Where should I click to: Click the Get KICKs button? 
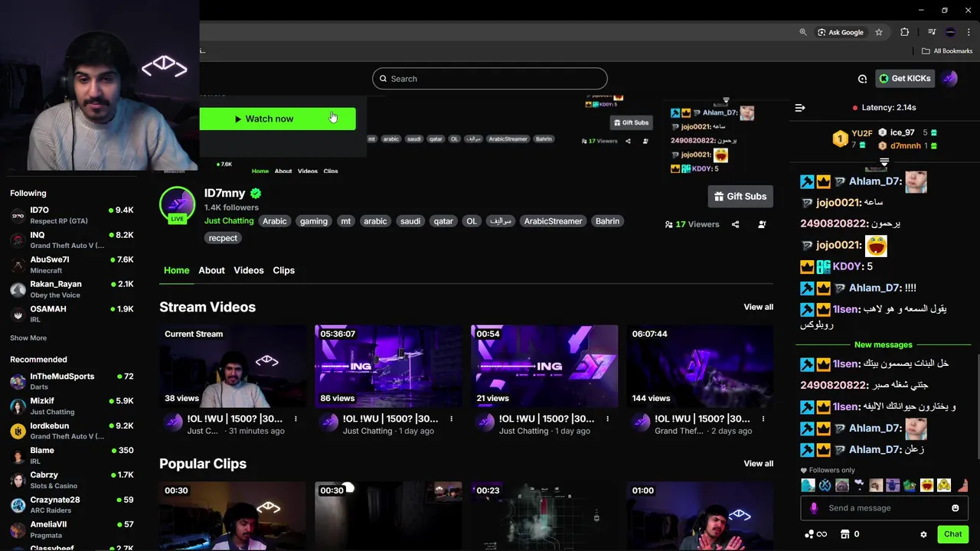pos(904,78)
